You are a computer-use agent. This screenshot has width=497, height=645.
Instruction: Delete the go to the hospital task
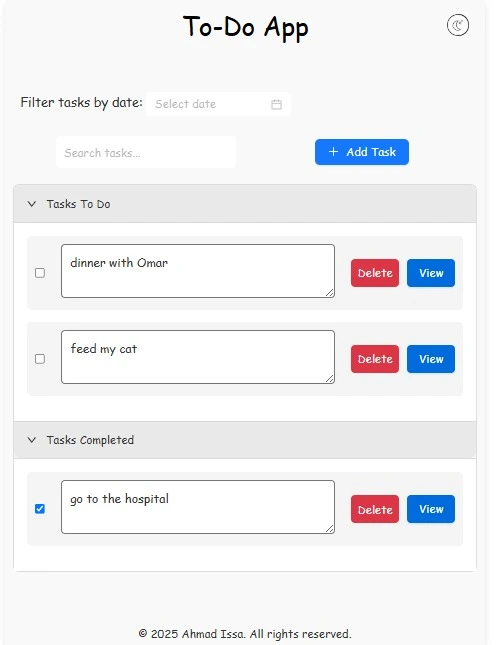pos(375,509)
